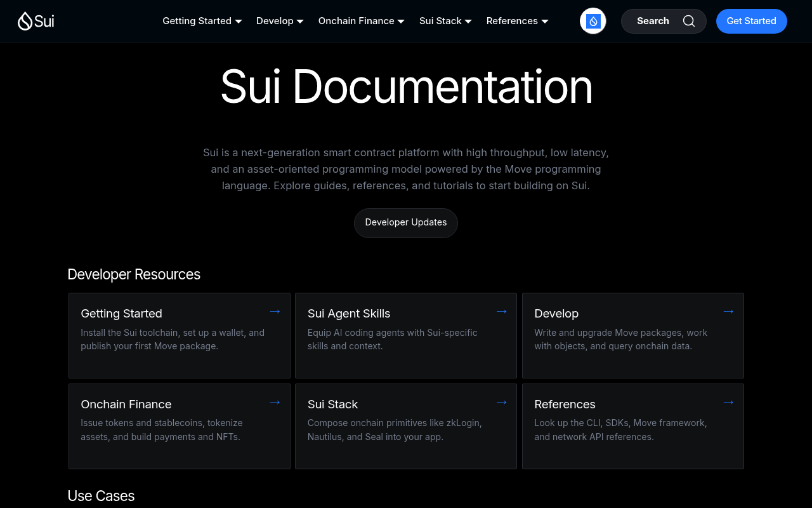Expand the Develop nav caret
This screenshot has width=812, height=508.
(x=300, y=22)
